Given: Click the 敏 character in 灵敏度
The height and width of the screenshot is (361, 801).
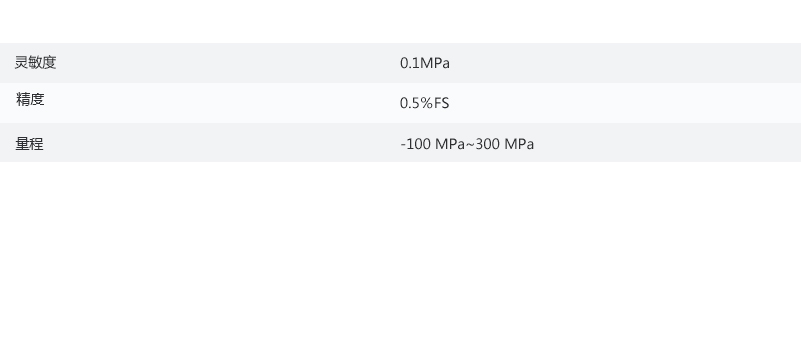Looking at the screenshot, I should pyautogui.click(x=35, y=63).
